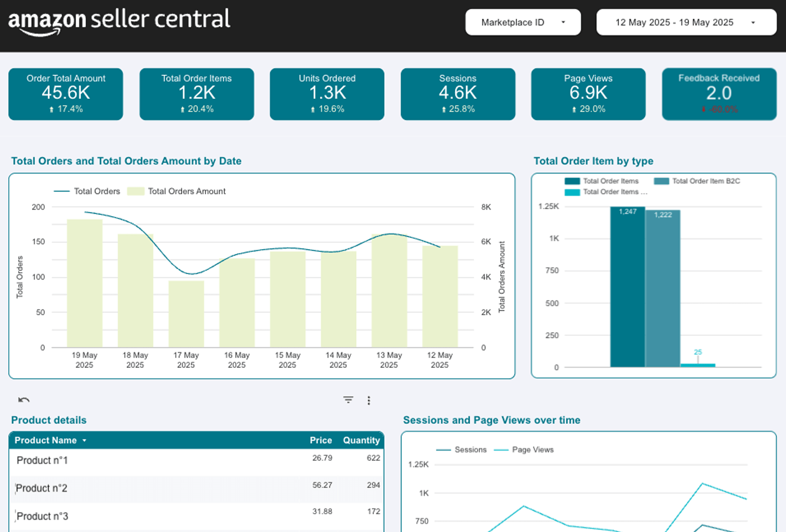The image size is (786, 532).
Task: Click the 12 May 2025 bar
Action: 440,296
